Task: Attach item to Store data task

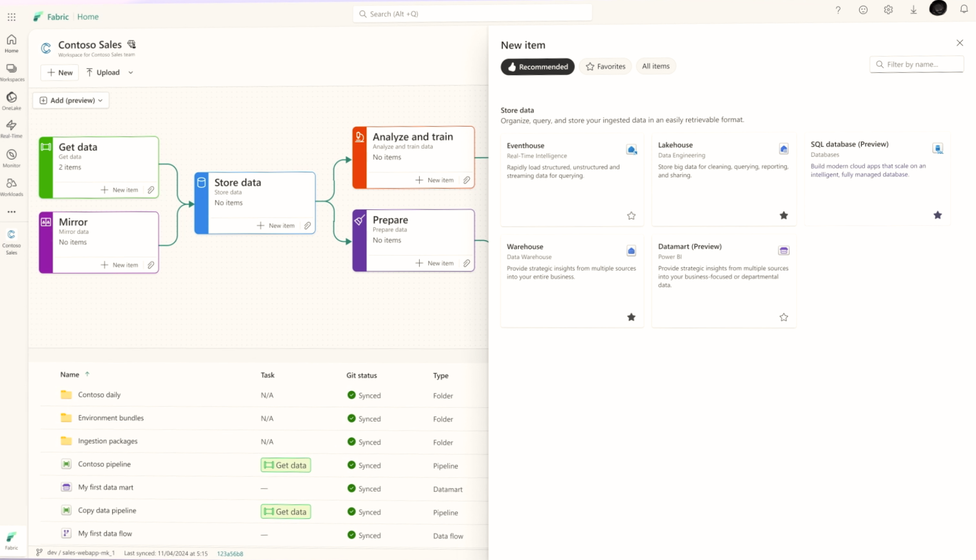Action: tap(307, 226)
